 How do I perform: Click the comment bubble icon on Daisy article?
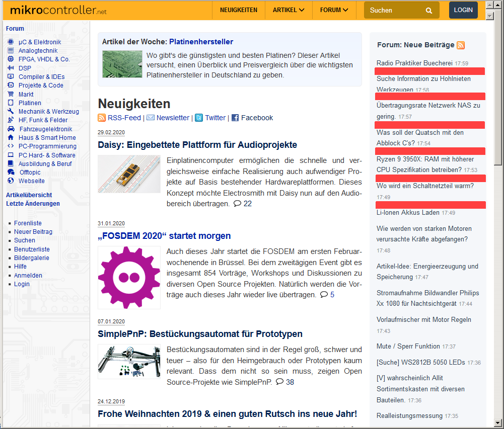(x=237, y=204)
